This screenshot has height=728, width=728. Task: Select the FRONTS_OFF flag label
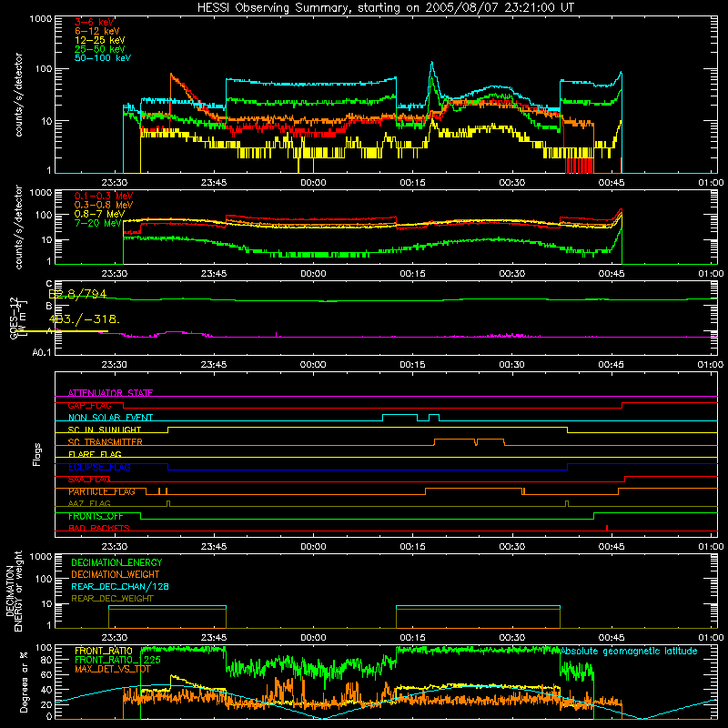[96, 516]
